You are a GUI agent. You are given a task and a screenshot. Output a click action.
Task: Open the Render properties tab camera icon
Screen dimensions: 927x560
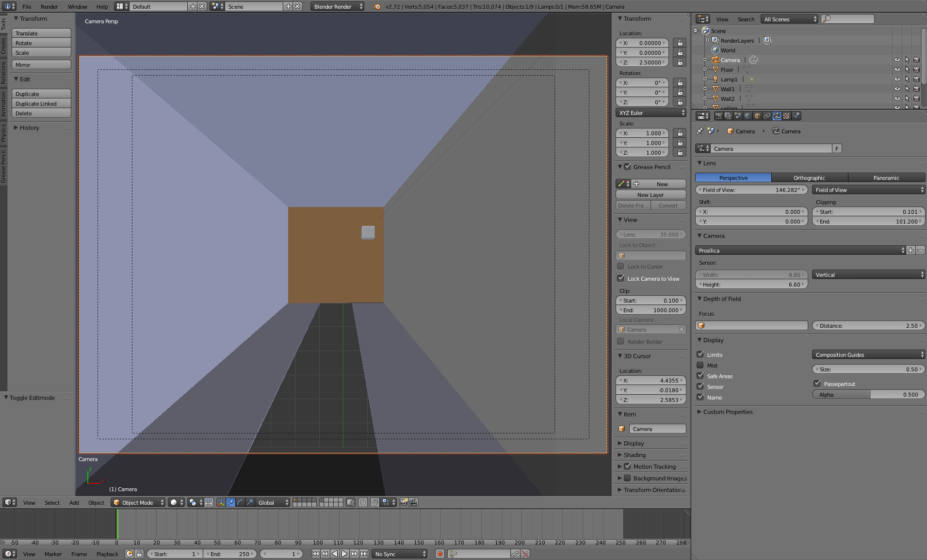(718, 116)
